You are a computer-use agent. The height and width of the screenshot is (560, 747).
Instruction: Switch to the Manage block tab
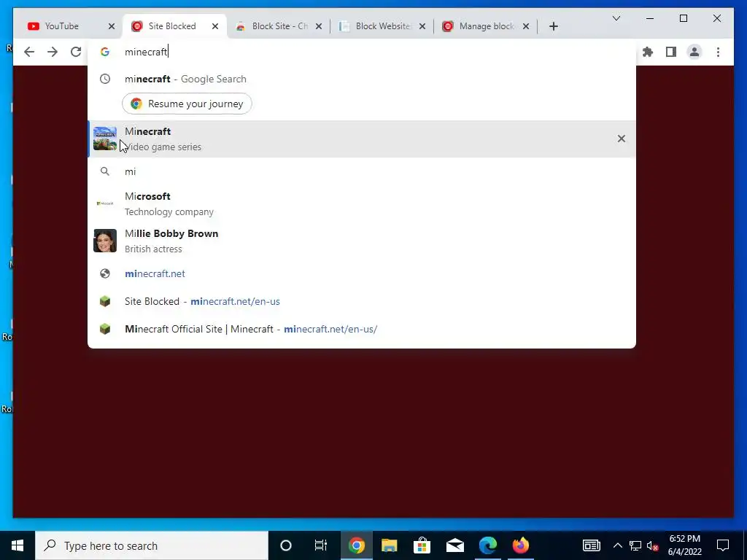(x=487, y=26)
